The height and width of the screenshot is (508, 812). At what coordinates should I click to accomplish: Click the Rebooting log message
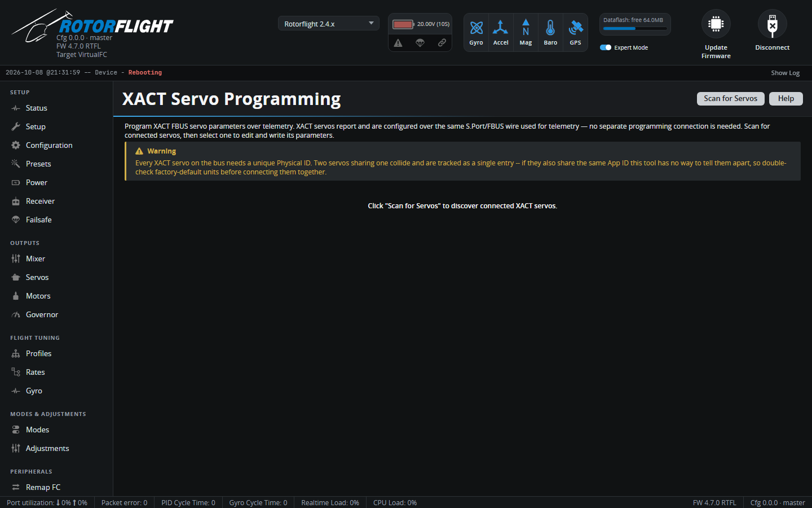145,73
